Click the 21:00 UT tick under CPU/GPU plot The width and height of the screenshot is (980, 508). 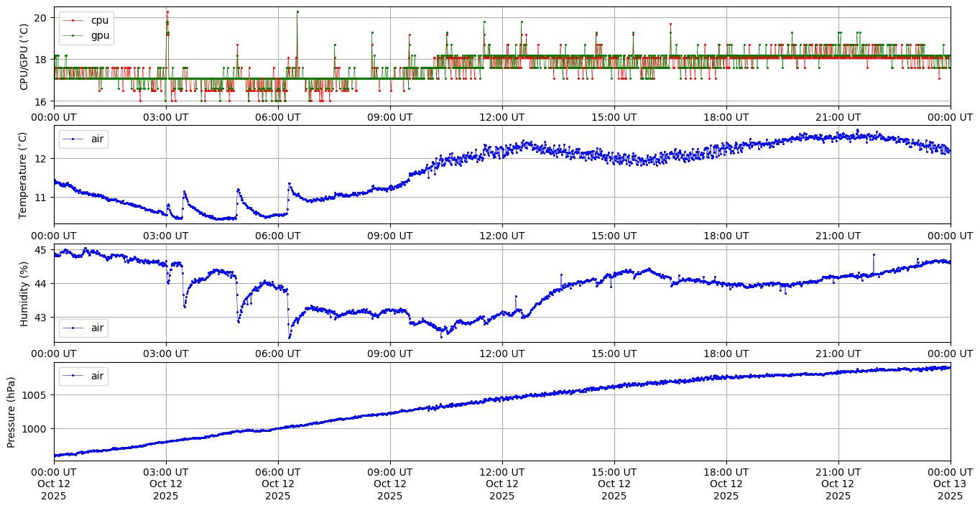point(838,117)
